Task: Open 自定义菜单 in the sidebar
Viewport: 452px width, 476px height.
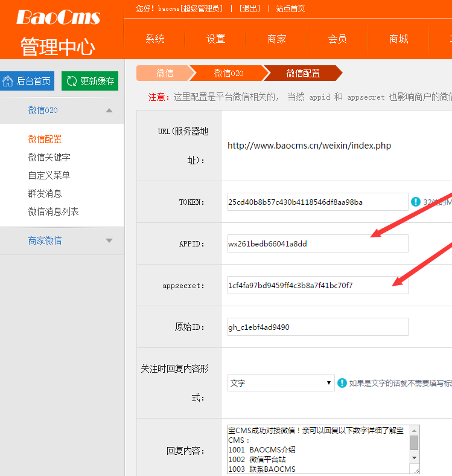Action: (49, 175)
